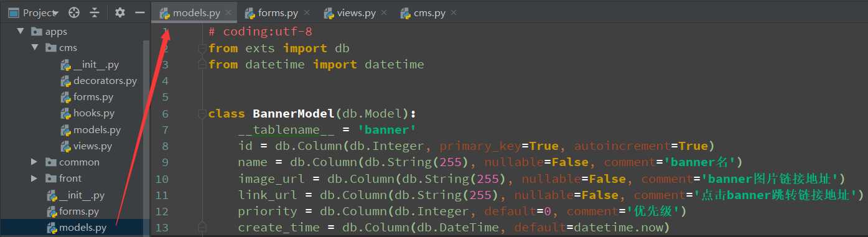Collapse the apps folder arrow

(x=20, y=31)
